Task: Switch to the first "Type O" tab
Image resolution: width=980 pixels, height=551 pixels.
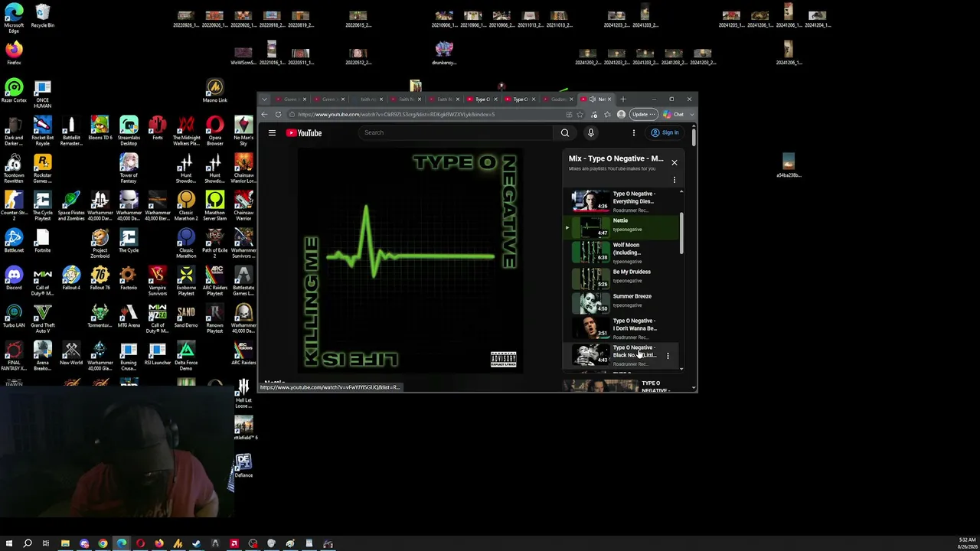Action: coord(482,99)
